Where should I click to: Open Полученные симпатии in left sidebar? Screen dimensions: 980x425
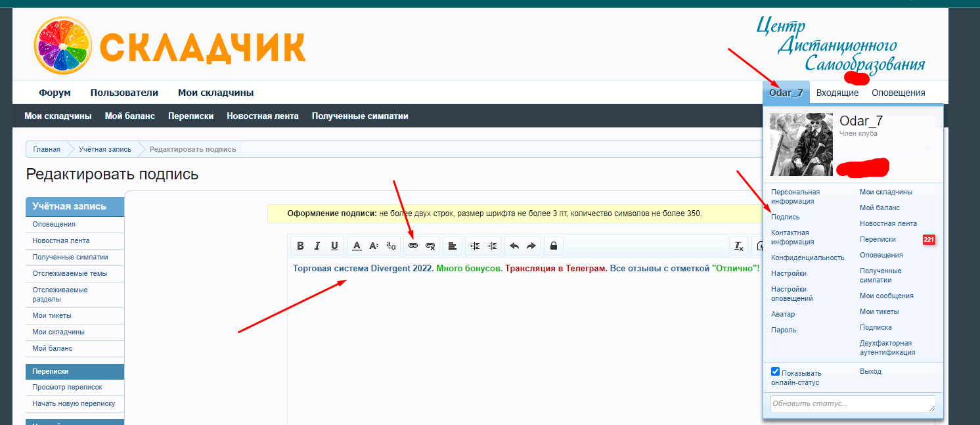pos(75,257)
